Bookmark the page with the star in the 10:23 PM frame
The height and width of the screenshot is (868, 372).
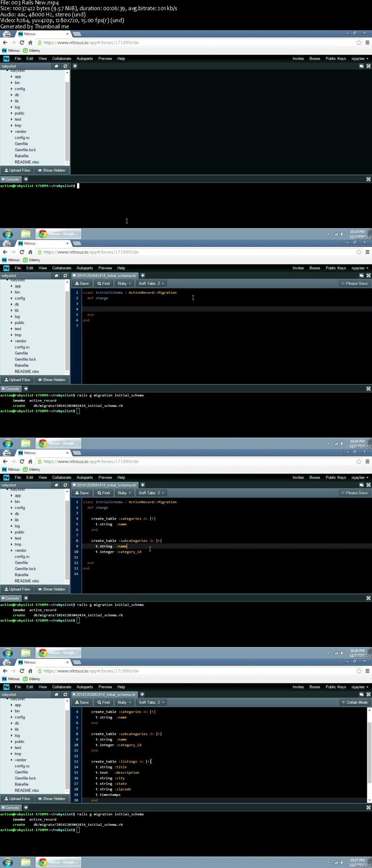click(359, 43)
